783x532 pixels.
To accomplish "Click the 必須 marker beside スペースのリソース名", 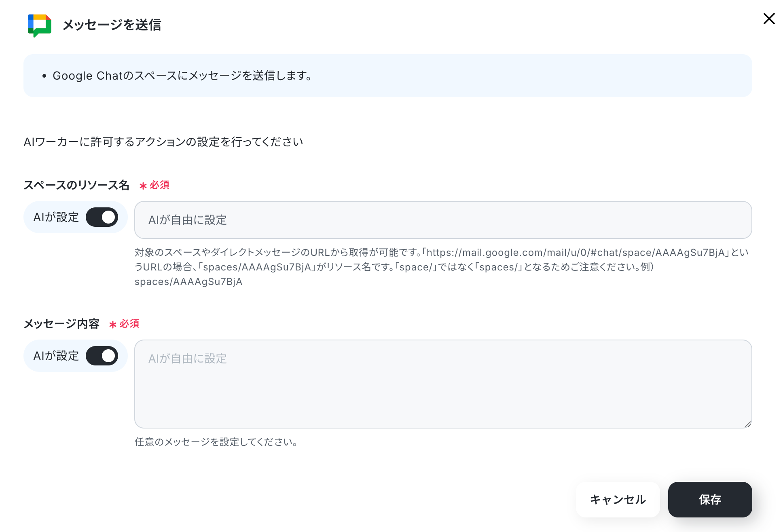I will [154, 185].
